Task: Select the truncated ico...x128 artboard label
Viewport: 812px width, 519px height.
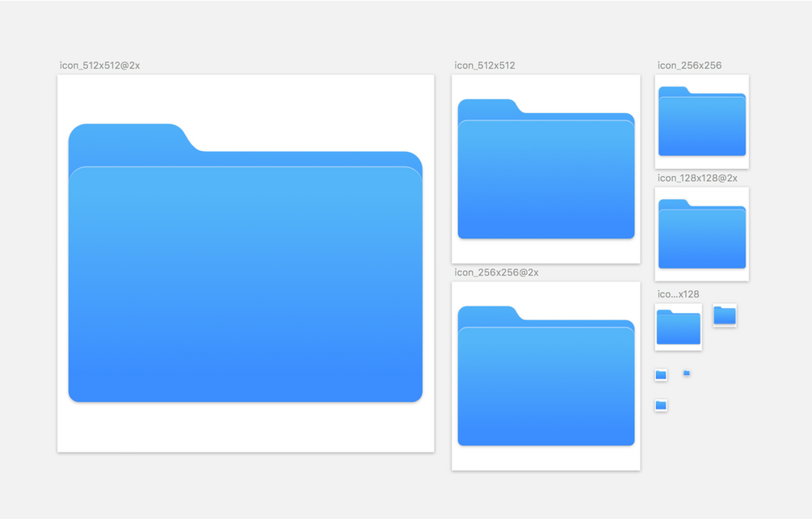Action: tap(678, 294)
